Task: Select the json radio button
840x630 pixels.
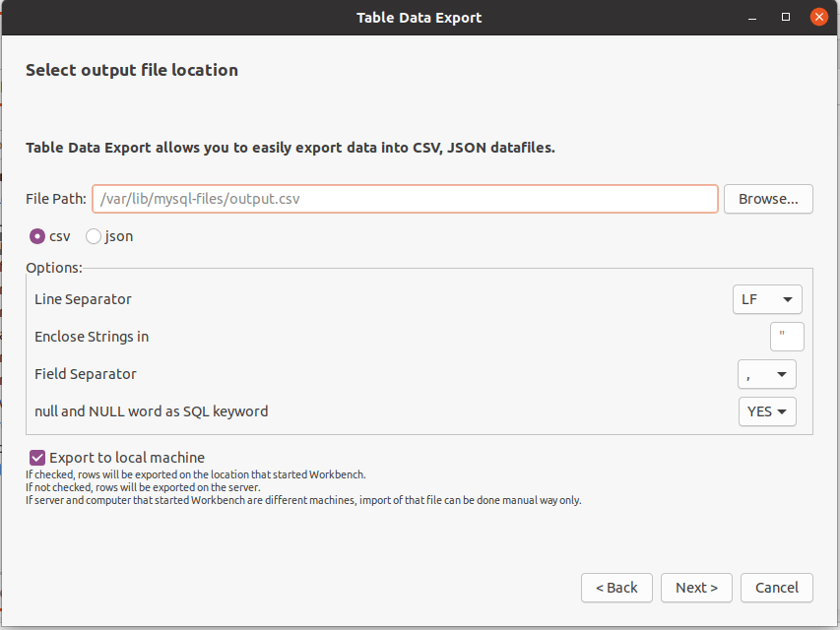Action: point(94,236)
